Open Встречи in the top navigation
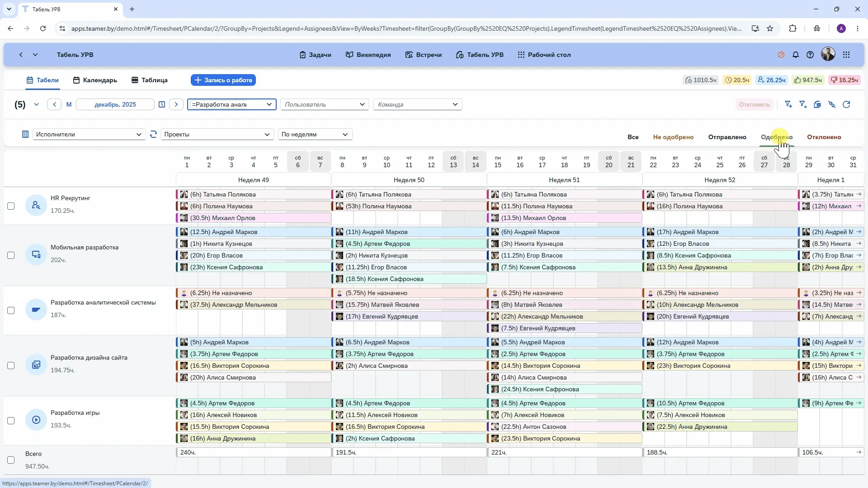This screenshot has width=868, height=488. pos(424,55)
